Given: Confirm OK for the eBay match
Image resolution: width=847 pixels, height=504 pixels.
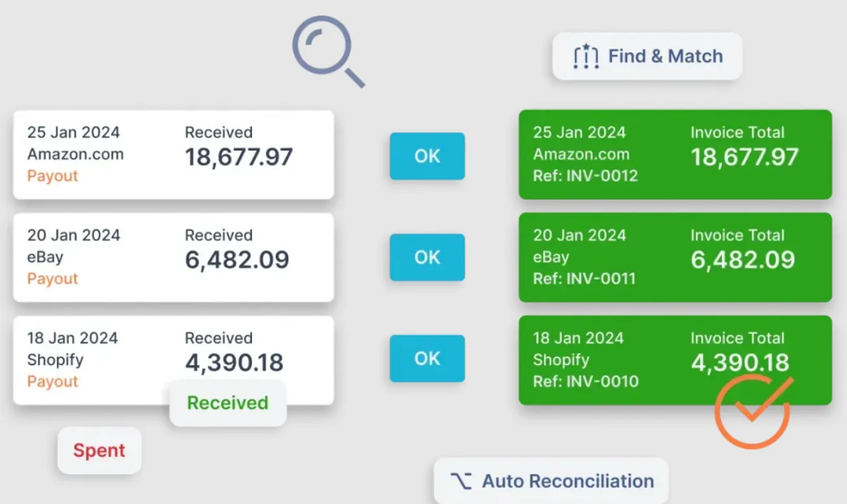Looking at the screenshot, I should point(427,258).
